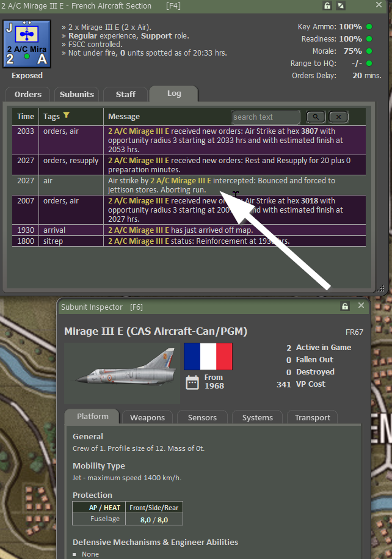Switch to the Subunits tab
Viewport: 392px width, 559px height.
(76, 95)
